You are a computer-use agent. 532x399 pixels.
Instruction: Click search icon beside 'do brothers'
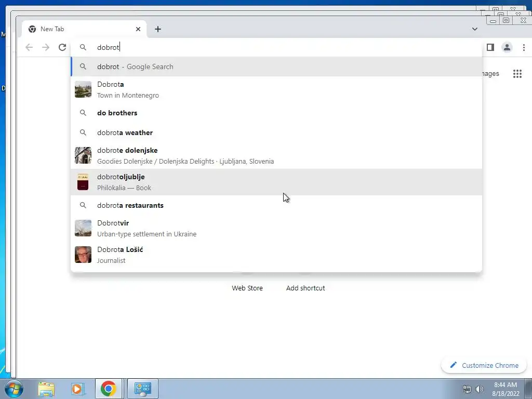click(x=83, y=113)
